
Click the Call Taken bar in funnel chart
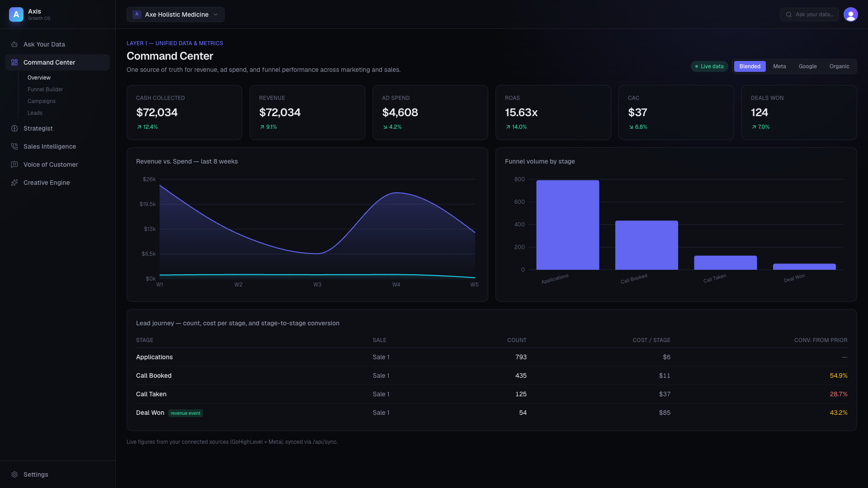[726, 263]
